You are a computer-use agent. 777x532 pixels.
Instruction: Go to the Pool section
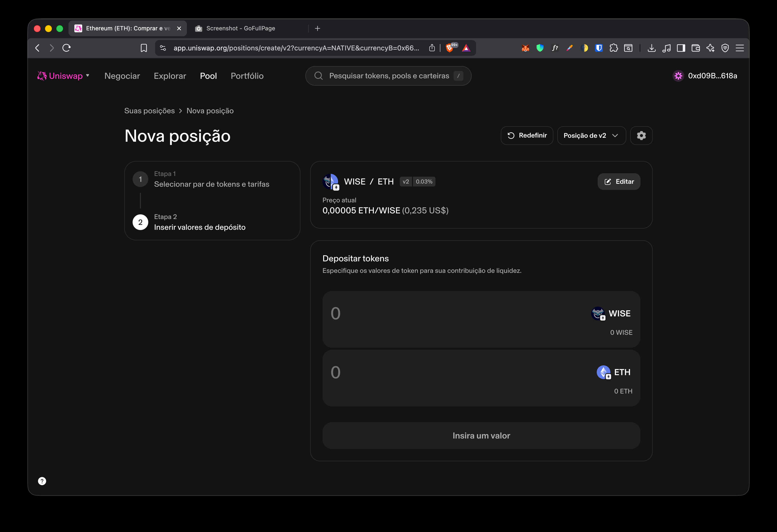[x=208, y=76]
